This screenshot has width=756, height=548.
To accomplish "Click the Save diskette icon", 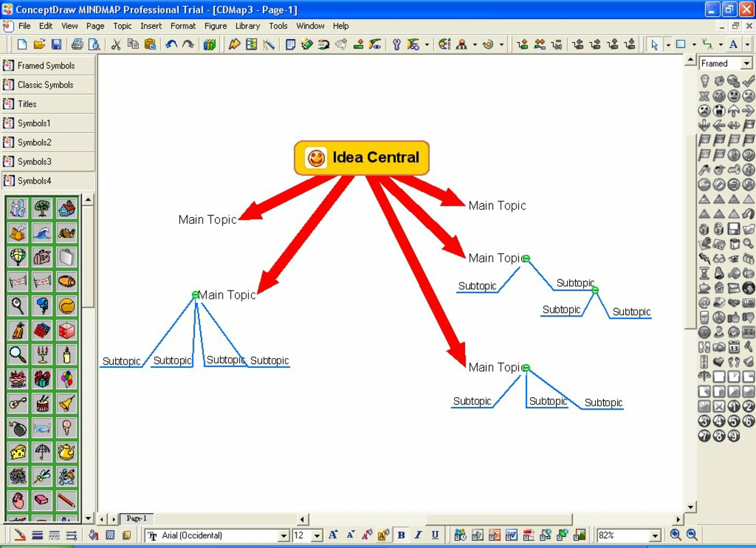I will (55, 44).
